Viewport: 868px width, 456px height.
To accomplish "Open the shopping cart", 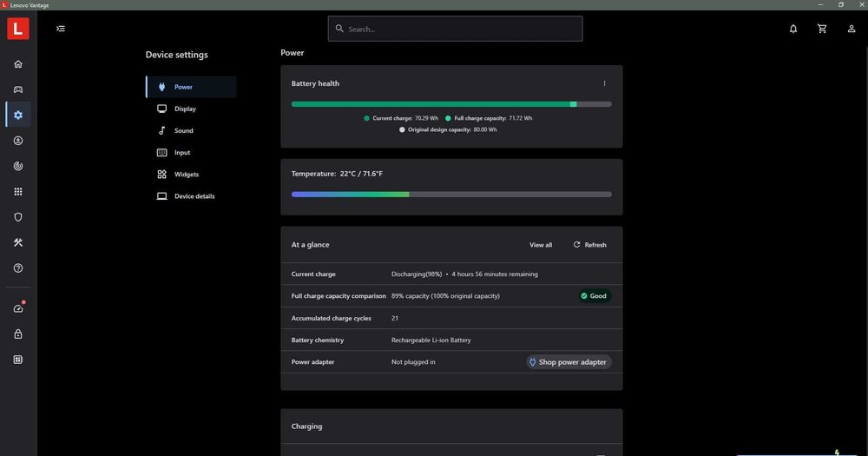I will (822, 29).
